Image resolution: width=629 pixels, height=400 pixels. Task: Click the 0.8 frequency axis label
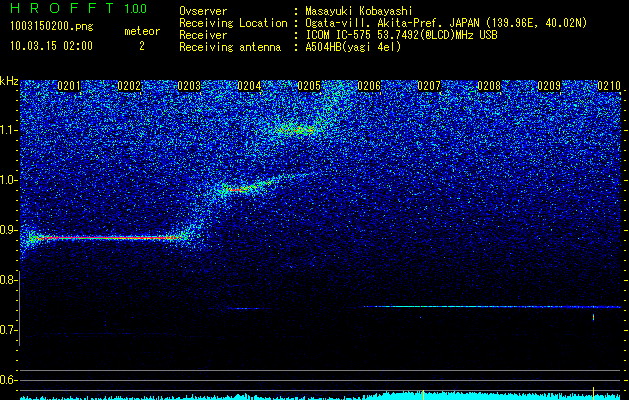coord(8,280)
